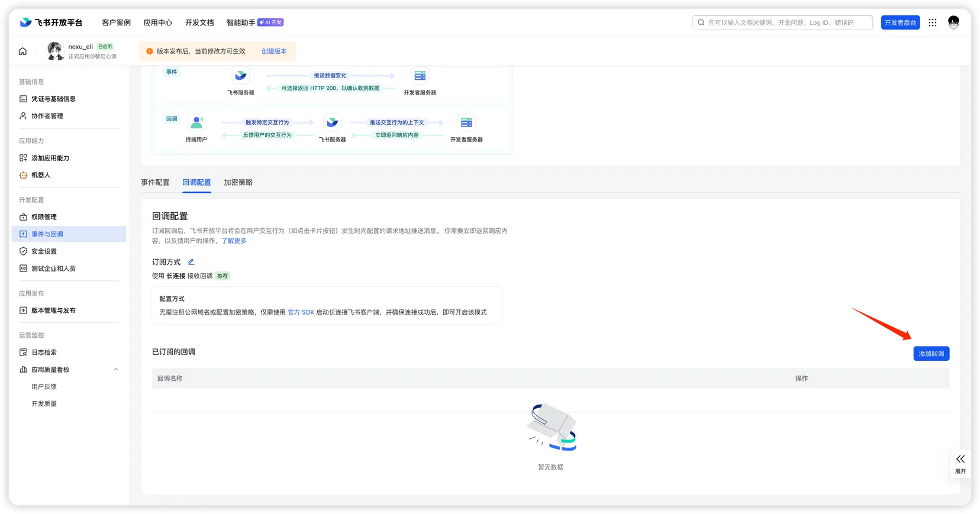Click the 暂无数据 empty-state text
Screen dimensions: 980x514
[550, 467]
